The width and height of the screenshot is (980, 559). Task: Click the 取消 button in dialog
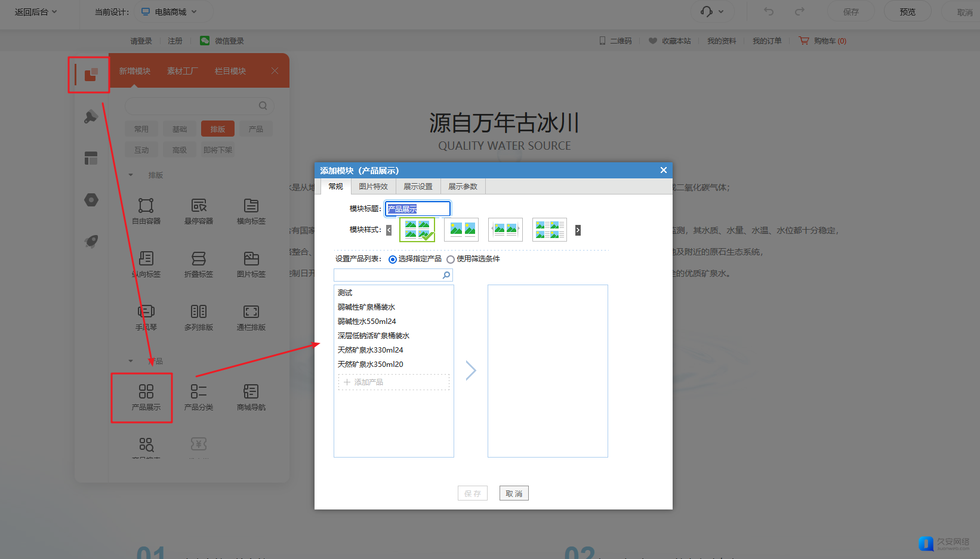[x=514, y=493]
